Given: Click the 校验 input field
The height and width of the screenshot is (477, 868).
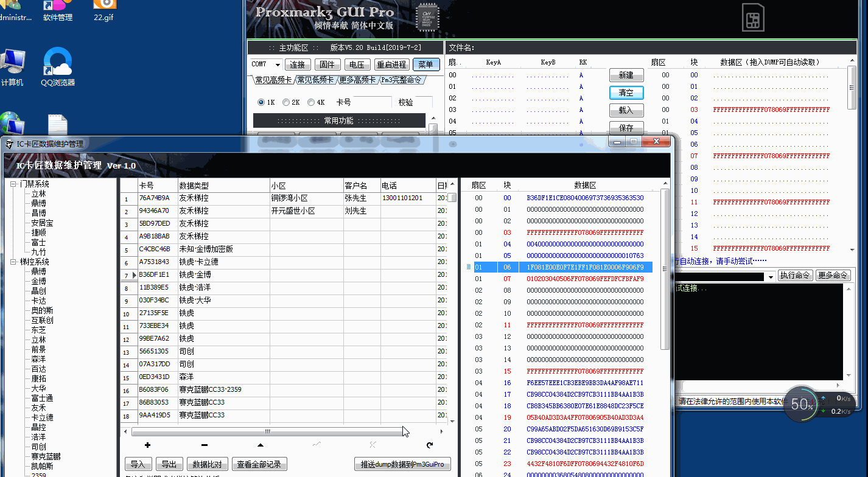Looking at the screenshot, I should point(424,102).
